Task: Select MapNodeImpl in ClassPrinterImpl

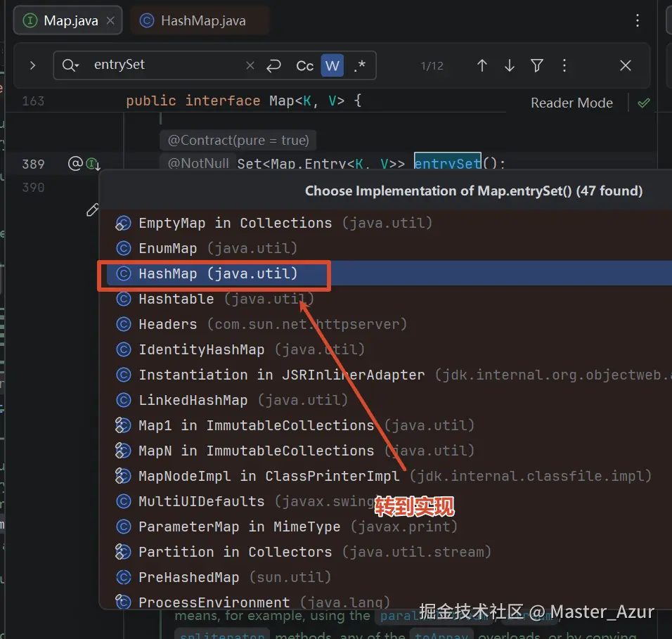Action: 385,476
